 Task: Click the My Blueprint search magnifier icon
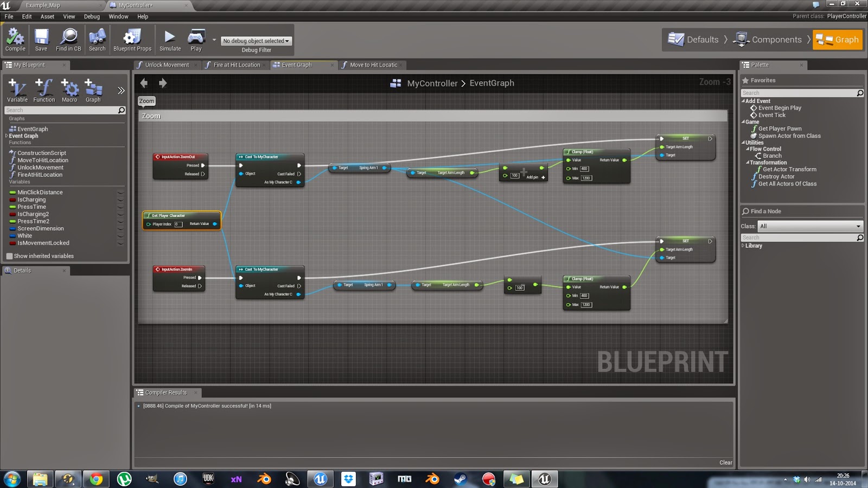pyautogui.click(x=122, y=110)
